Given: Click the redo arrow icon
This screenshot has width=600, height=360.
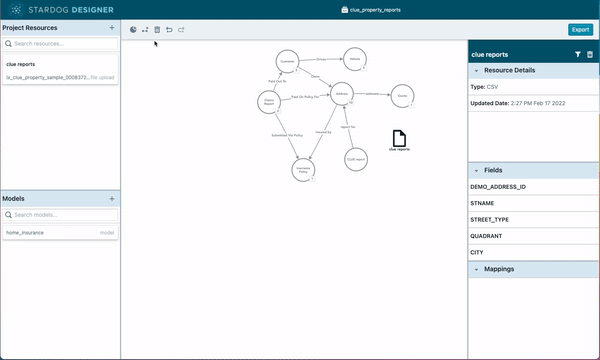Looking at the screenshot, I should (x=181, y=29).
